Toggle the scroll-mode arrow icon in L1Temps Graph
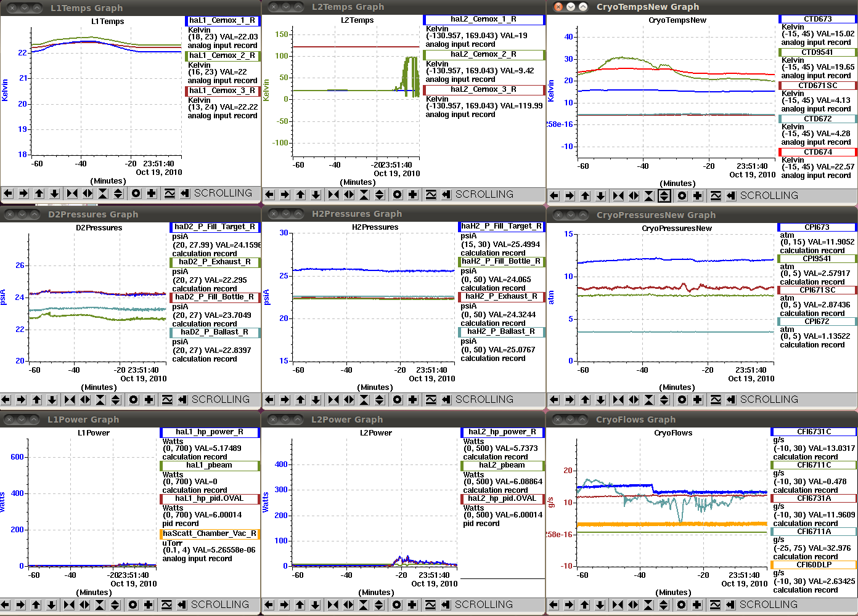 pos(184,193)
